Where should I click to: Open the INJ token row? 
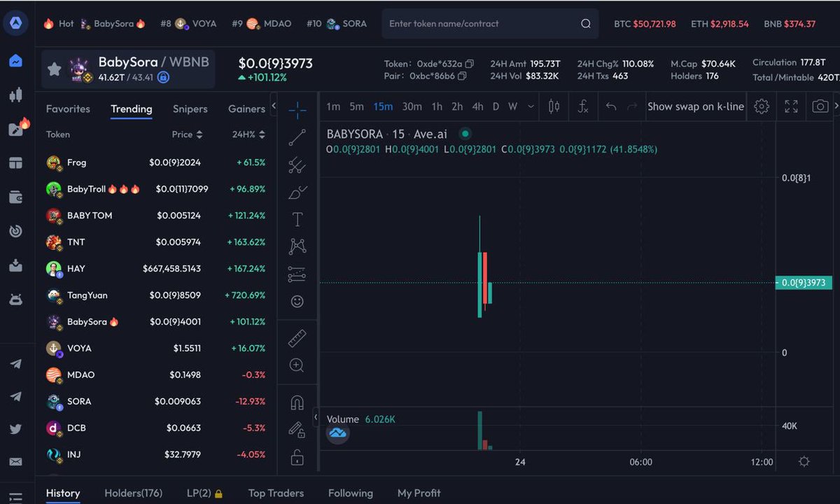tap(155, 454)
